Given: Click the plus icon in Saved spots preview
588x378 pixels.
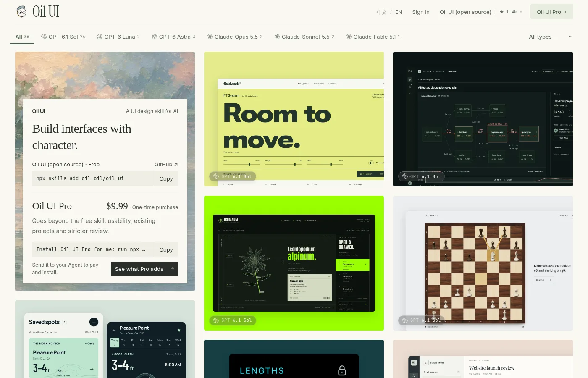Looking at the screenshot, I should [x=94, y=322].
